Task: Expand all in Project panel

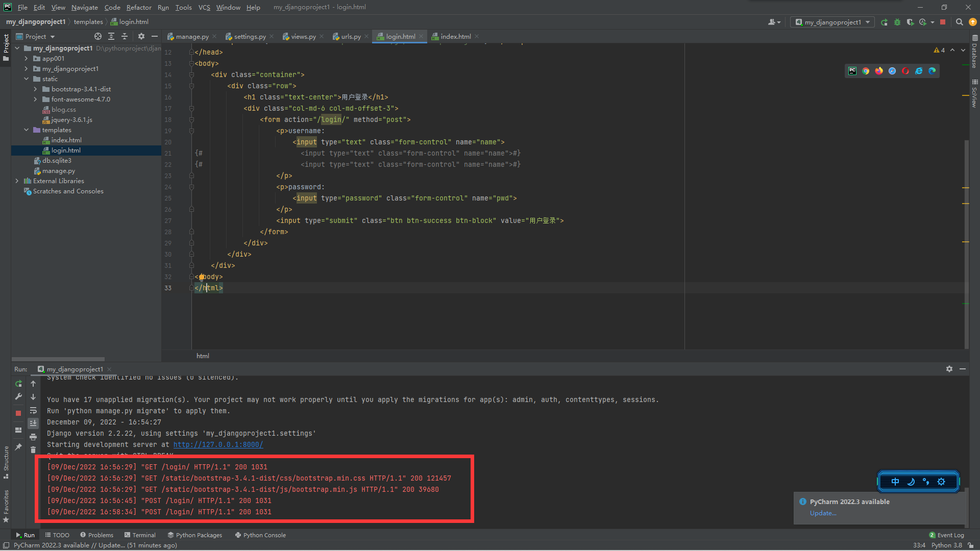Action: [111, 36]
